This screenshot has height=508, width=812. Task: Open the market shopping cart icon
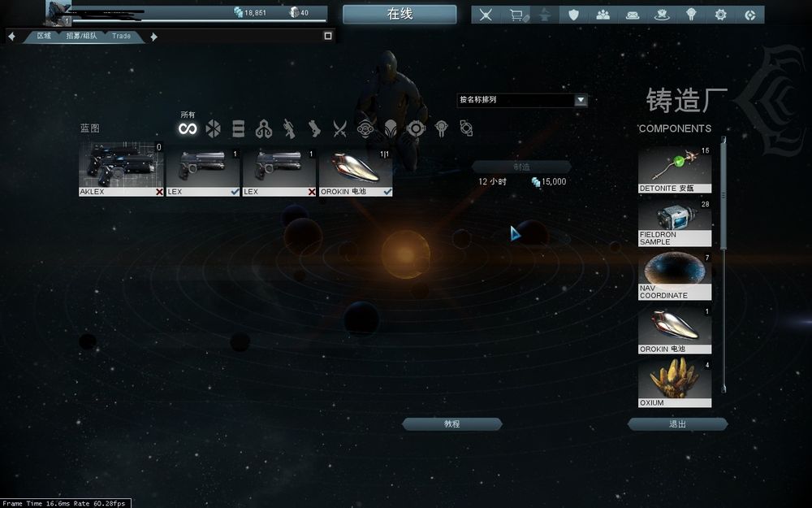(x=518, y=15)
